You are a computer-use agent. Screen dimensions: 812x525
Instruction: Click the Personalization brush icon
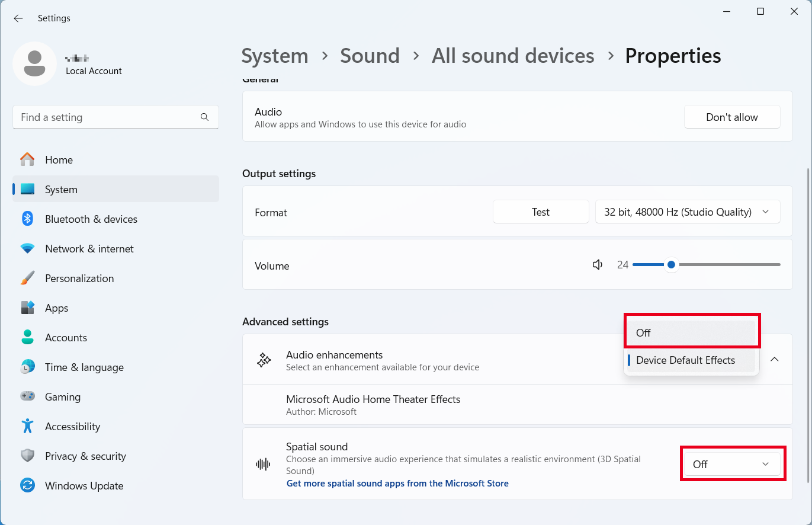point(27,278)
